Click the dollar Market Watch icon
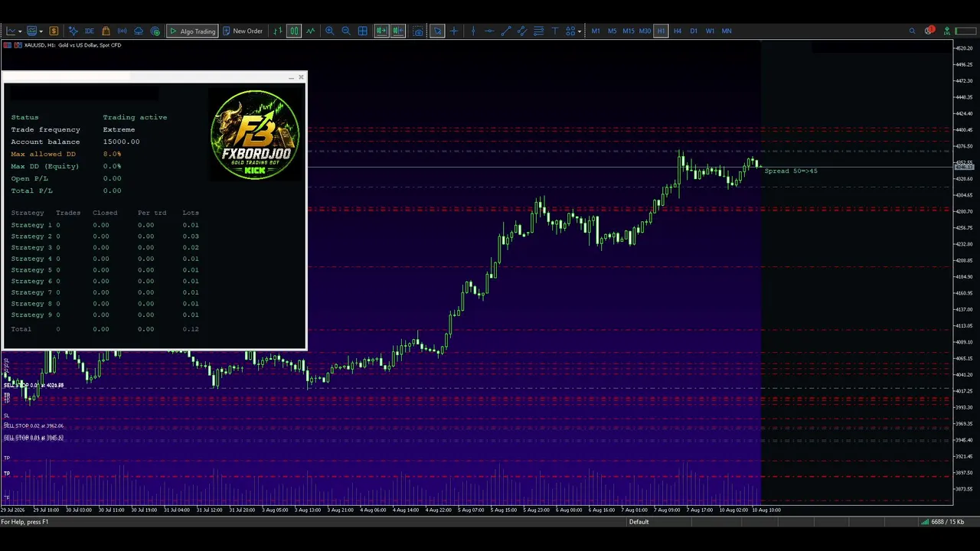 (x=54, y=31)
